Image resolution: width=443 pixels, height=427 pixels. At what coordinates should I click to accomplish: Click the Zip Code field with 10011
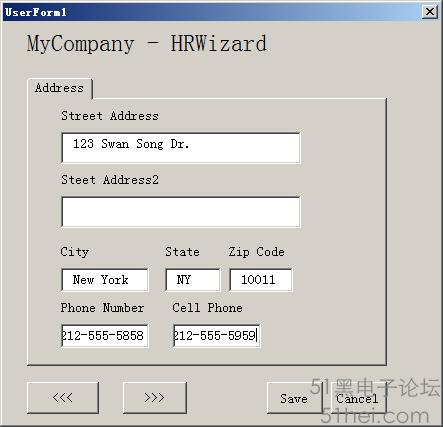261,280
